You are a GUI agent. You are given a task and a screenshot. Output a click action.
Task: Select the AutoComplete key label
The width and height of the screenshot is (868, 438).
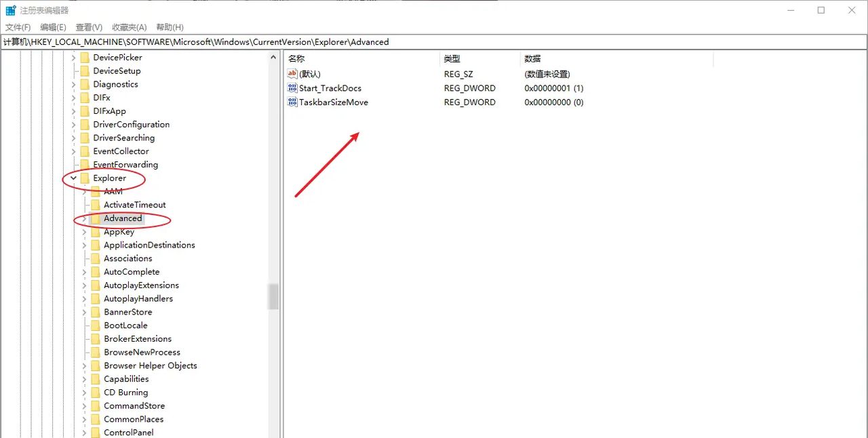point(132,272)
